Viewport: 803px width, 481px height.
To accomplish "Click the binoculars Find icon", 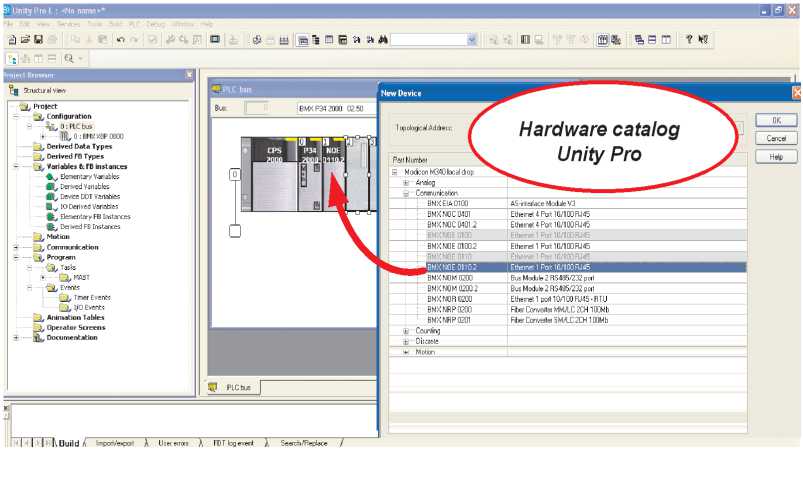I will click(x=379, y=40).
